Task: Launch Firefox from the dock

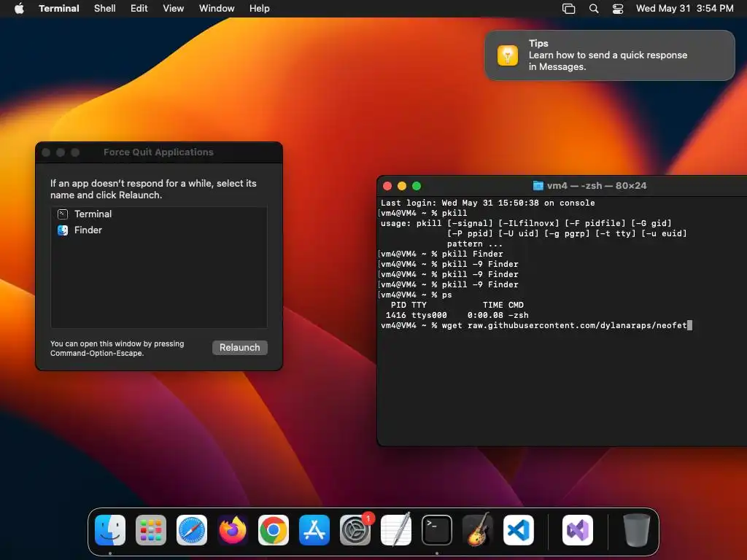Action: (x=233, y=530)
